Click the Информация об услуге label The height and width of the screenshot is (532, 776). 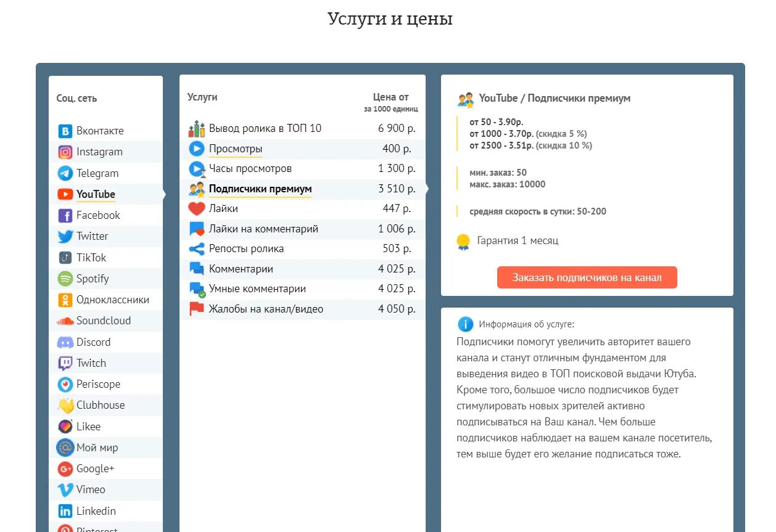526,324
